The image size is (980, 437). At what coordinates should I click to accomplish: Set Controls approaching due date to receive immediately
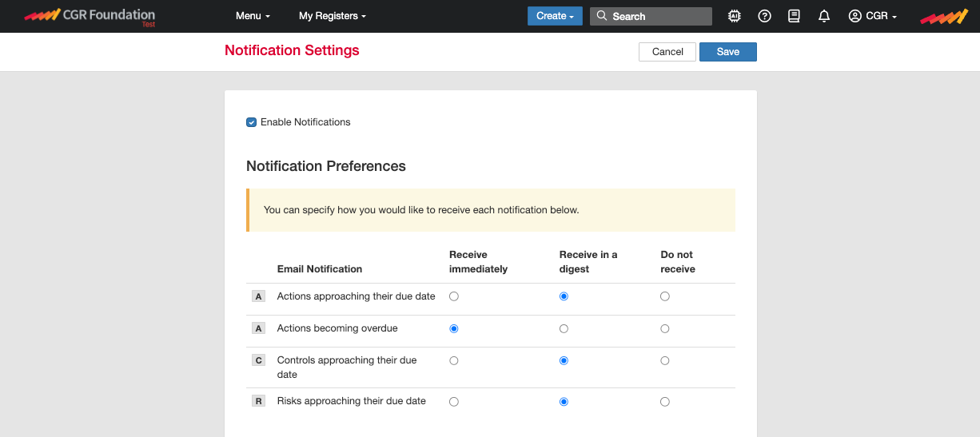pyautogui.click(x=454, y=360)
